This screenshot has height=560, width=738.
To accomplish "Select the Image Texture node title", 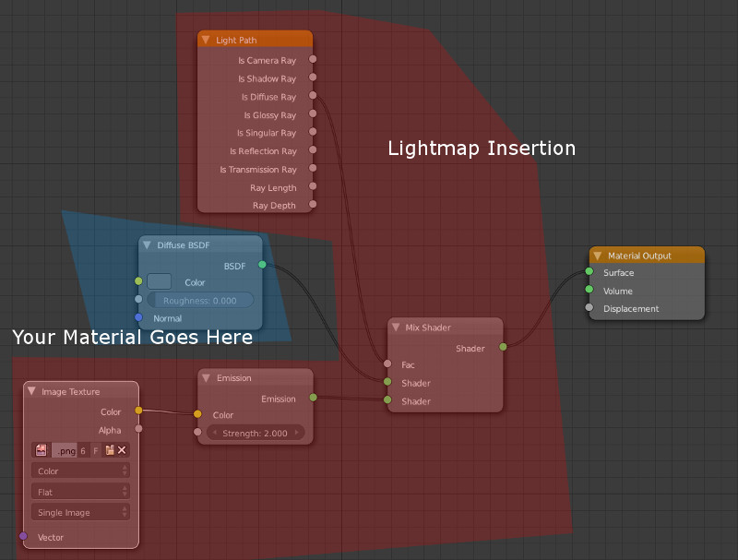I will [x=71, y=391].
